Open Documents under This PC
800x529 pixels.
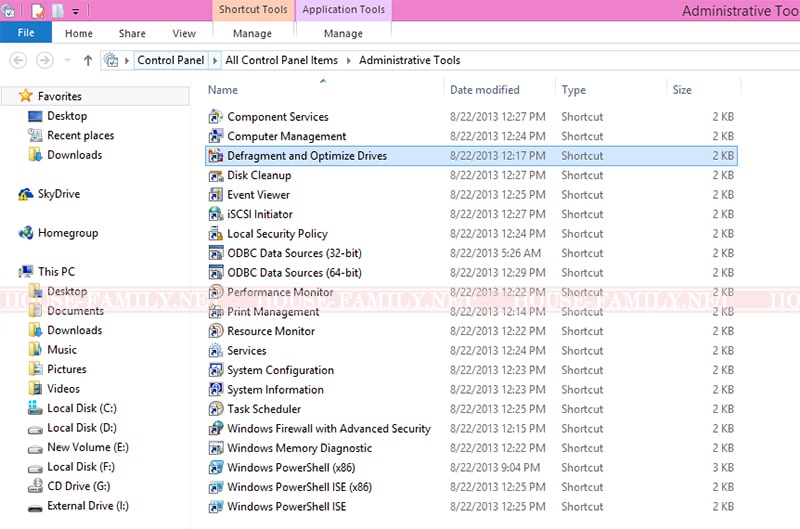point(76,311)
